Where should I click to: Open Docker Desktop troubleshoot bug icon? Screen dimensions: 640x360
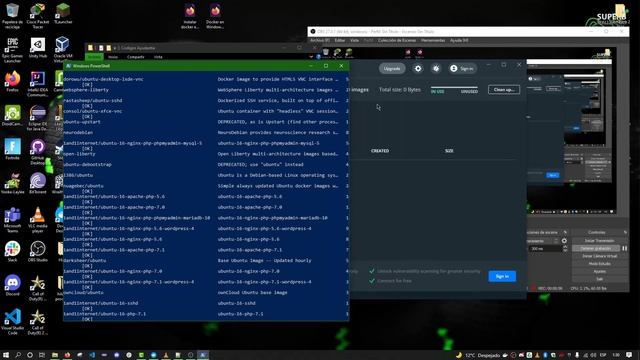pos(436,69)
